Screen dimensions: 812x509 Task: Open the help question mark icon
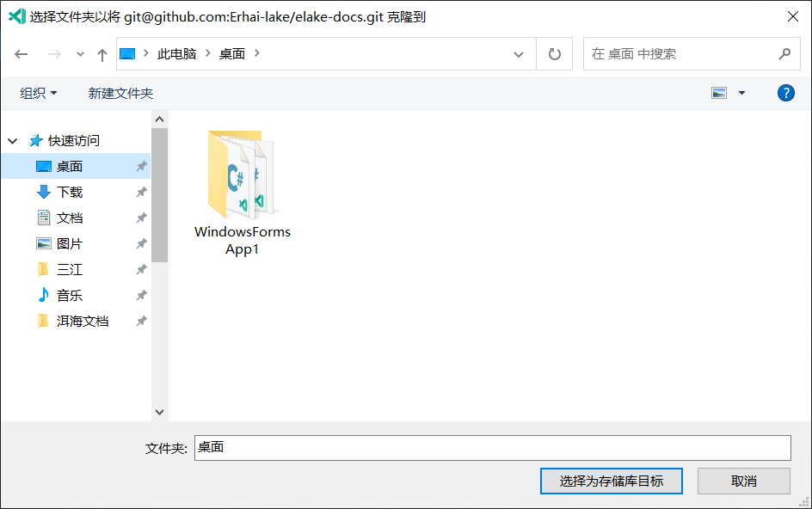point(785,93)
